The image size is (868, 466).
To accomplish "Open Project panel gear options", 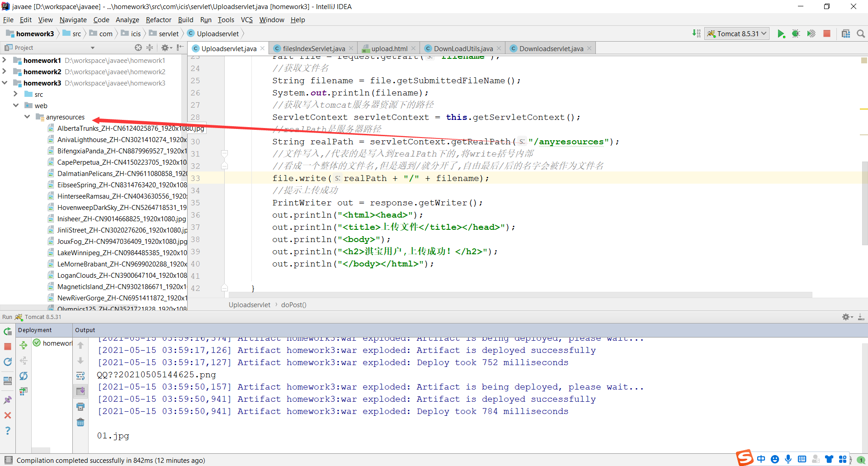I will tap(166, 48).
